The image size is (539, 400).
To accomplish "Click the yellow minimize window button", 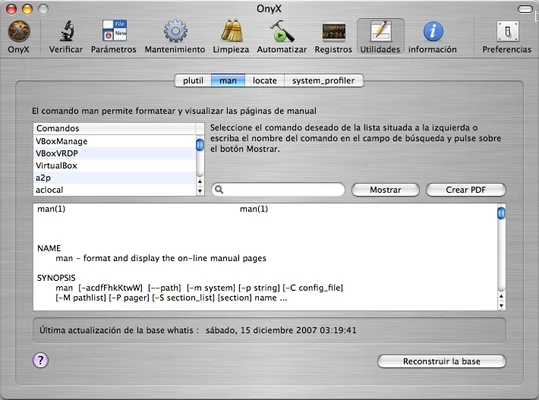I will 27,9.
